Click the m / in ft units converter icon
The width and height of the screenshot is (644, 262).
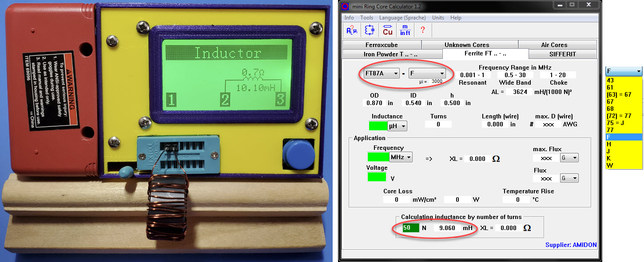[405, 30]
